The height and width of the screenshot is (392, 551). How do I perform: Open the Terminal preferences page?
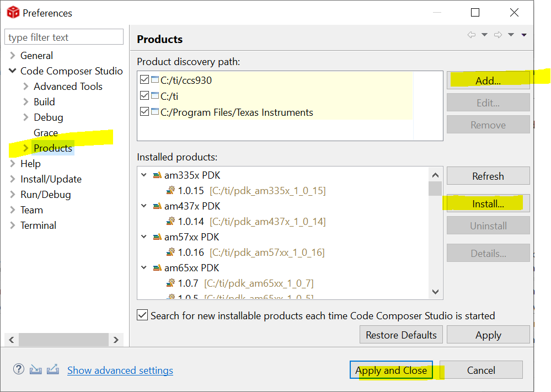click(38, 225)
